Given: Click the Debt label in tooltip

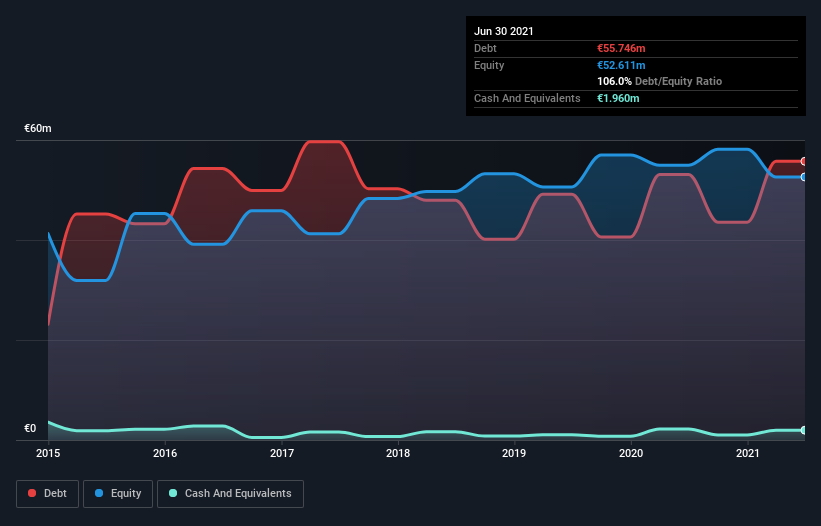Looking at the screenshot, I should pyautogui.click(x=485, y=48).
